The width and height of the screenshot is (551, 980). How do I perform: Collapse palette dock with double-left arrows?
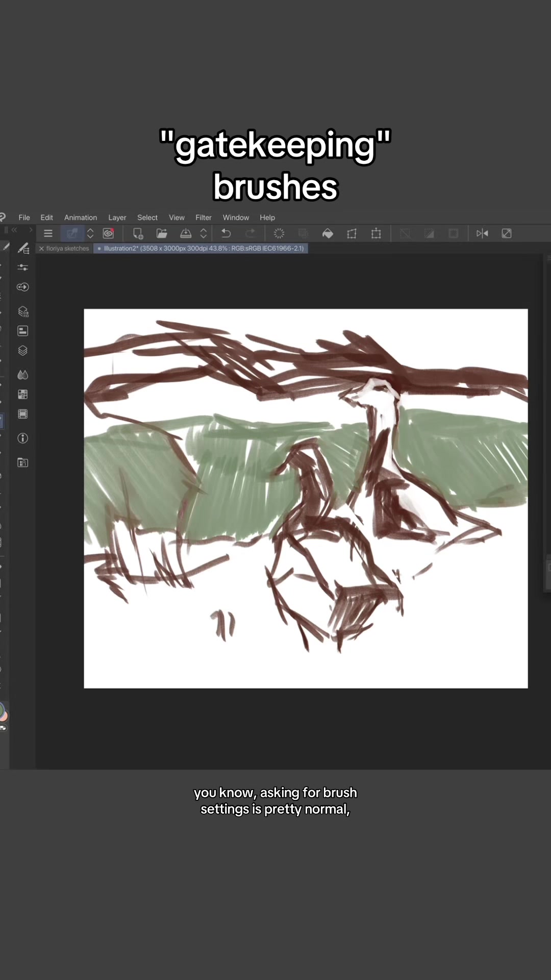(14, 230)
